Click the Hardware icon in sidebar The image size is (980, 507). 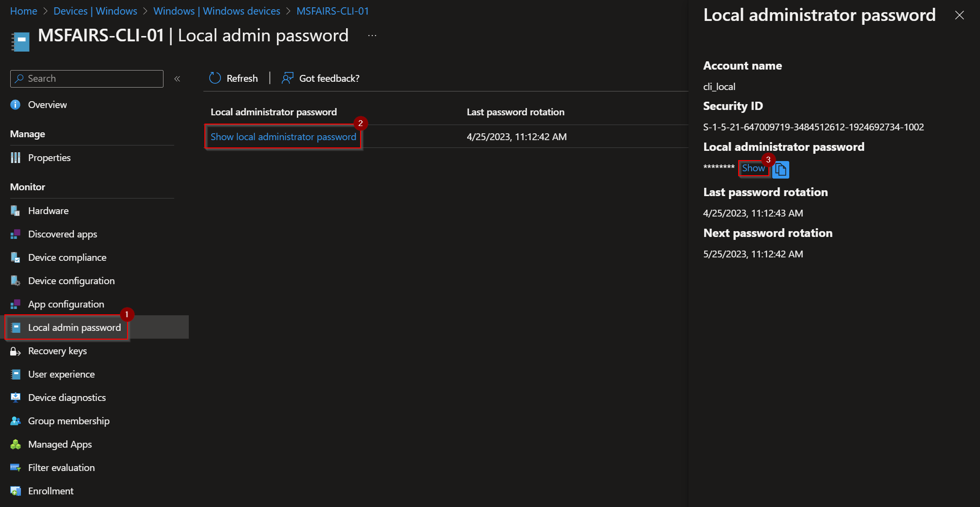(16, 211)
